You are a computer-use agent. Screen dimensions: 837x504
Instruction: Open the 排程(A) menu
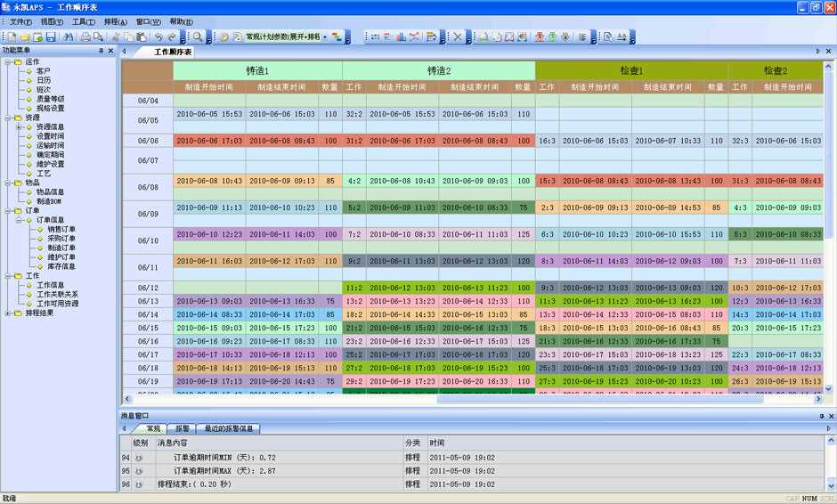pos(116,21)
